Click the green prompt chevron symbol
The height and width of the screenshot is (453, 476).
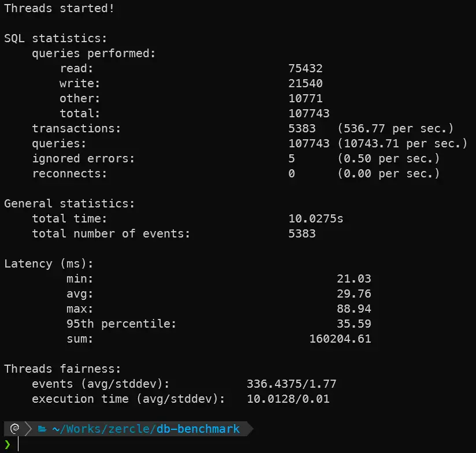[8, 444]
